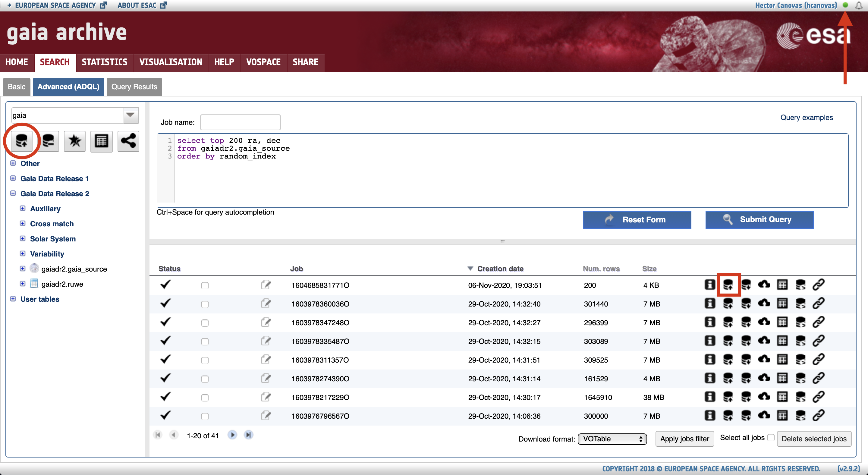
Task: Open the STATISTICS menu item
Action: [105, 62]
